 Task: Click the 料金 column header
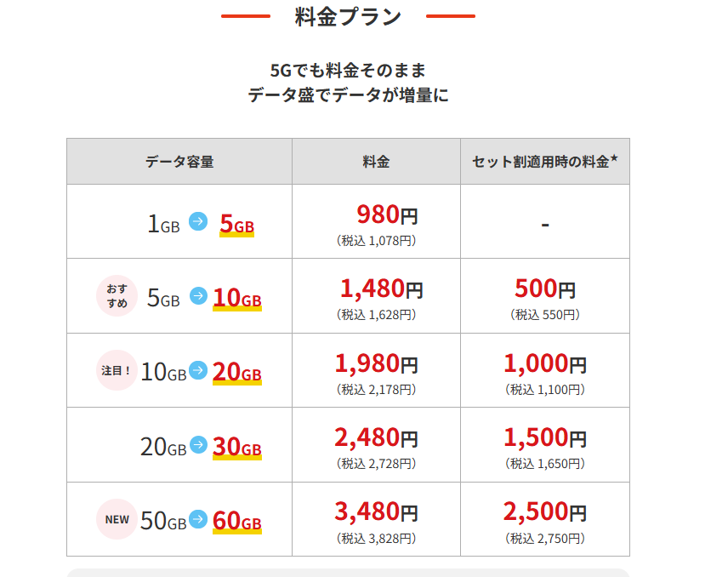[x=376, y=162]
